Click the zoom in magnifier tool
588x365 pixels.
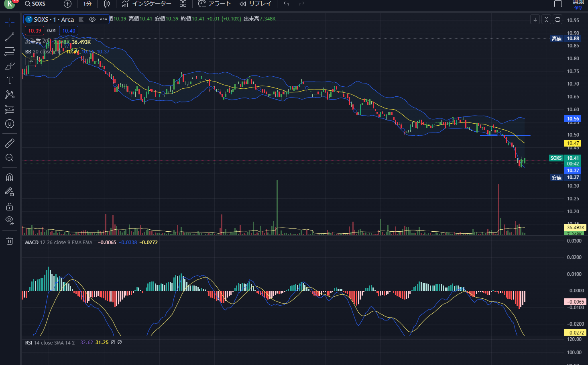coord(10,158)
